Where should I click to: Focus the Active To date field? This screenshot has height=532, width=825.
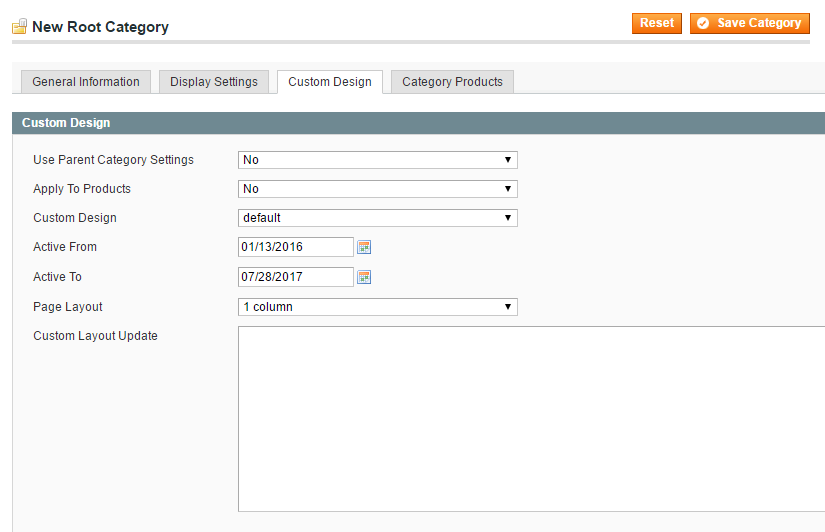[x=295, y=277]
